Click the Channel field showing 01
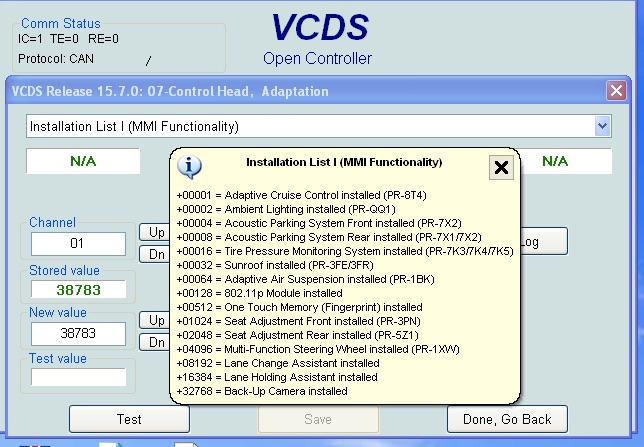 [78, 244]
